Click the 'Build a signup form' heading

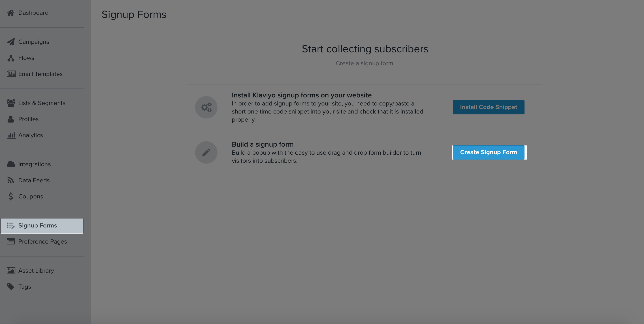click(x=262, y=144)
